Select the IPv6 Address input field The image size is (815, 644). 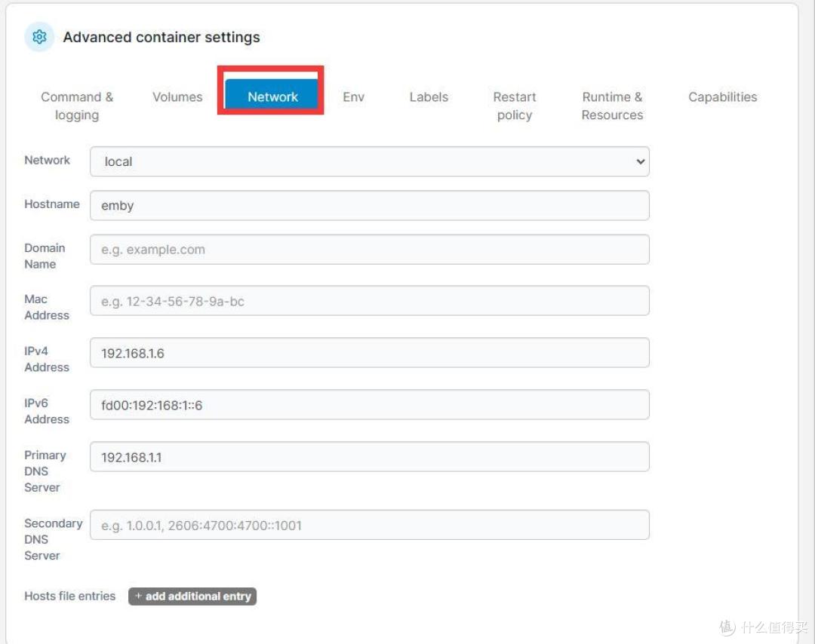coord(369,405)
